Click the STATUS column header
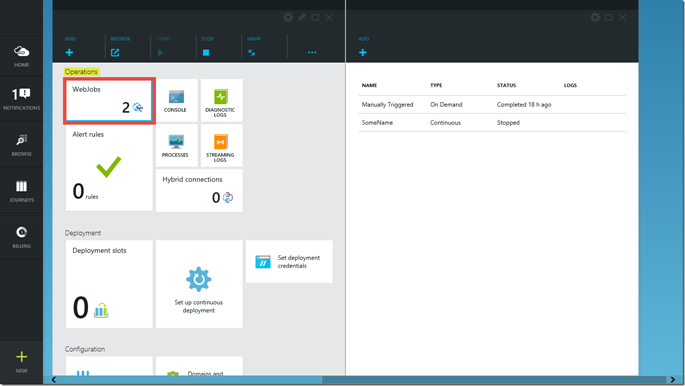 tap(506, 86)
